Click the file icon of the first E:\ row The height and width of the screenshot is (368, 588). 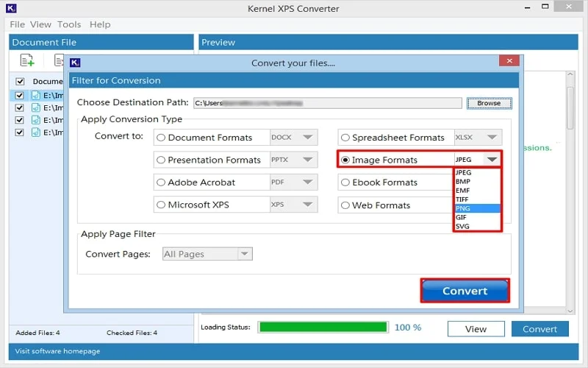click(x=35, y=96)
